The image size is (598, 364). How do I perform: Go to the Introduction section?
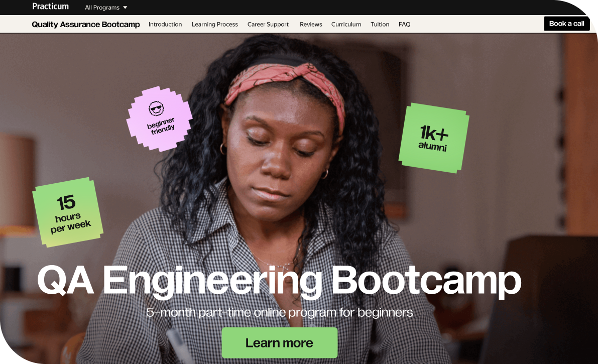pyautogui.click(x=165, y=24)
